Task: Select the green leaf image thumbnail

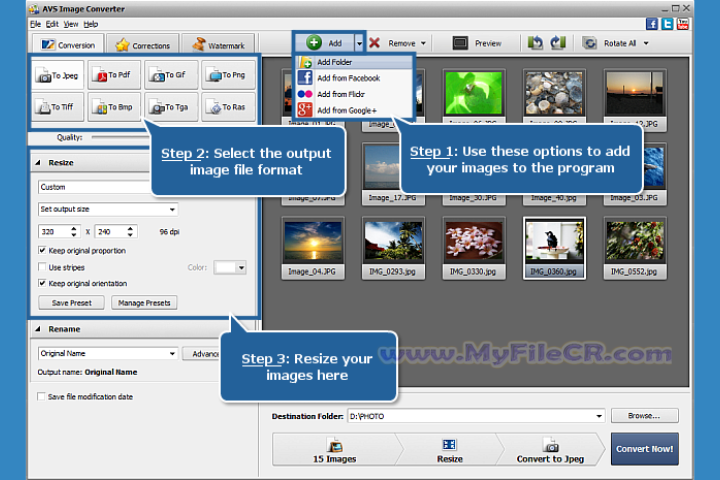Action: [x=473, y=93]
